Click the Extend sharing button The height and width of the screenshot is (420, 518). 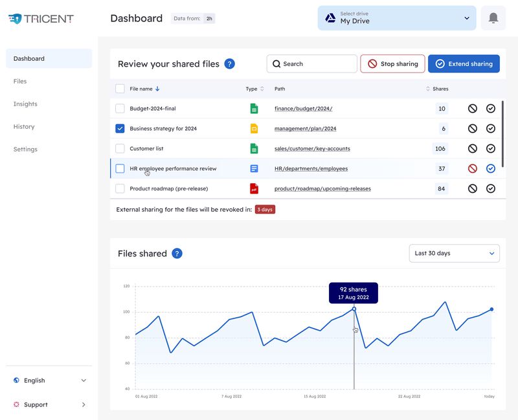pos(464,63)
